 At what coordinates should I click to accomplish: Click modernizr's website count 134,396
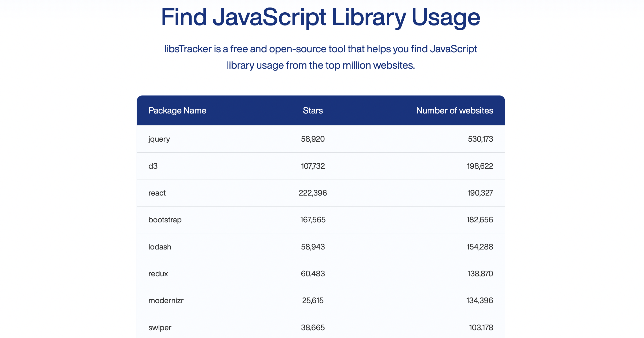[480, 300]
